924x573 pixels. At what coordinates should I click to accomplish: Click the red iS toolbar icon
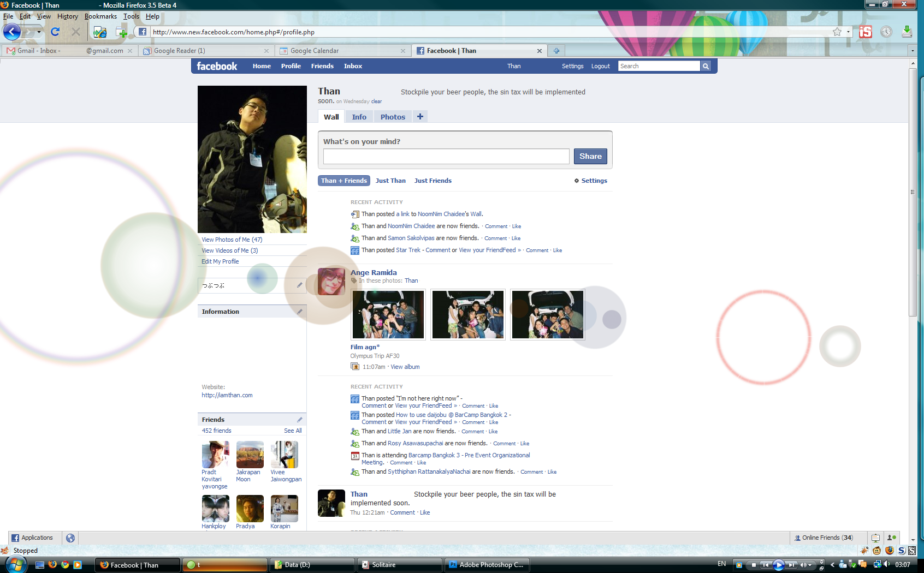click(866, 32)
